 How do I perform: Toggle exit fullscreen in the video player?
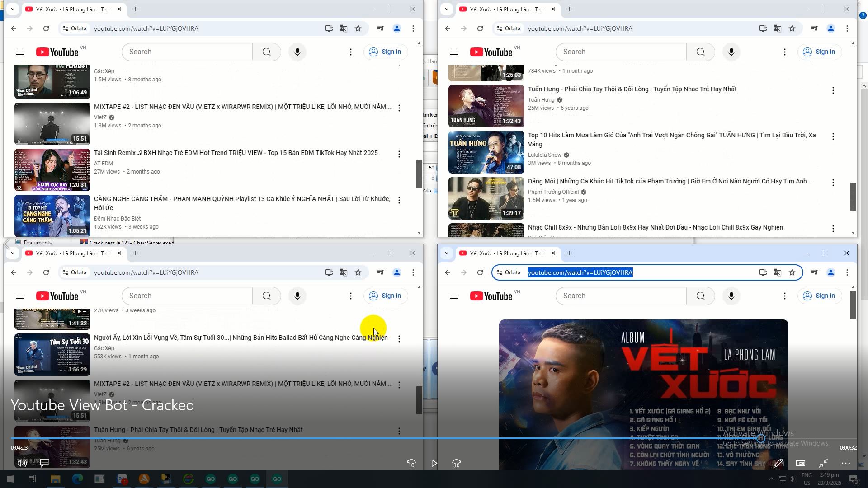pyautogui.click(x=823, y=463)
